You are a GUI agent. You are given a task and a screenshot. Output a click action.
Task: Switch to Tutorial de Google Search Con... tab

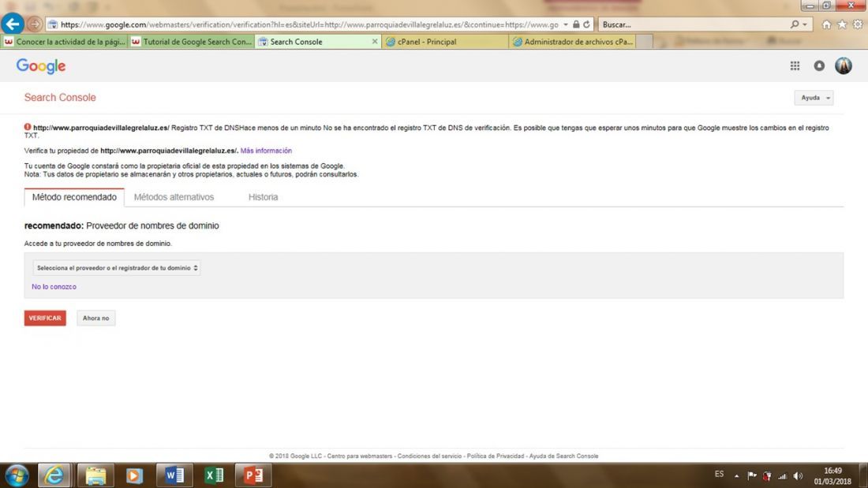(192, 42)
